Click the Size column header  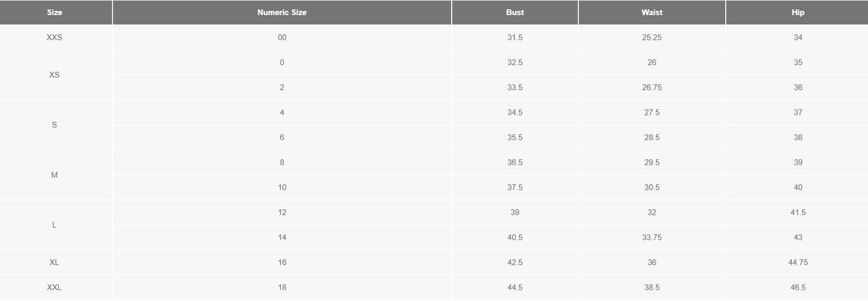pos(55,12)
